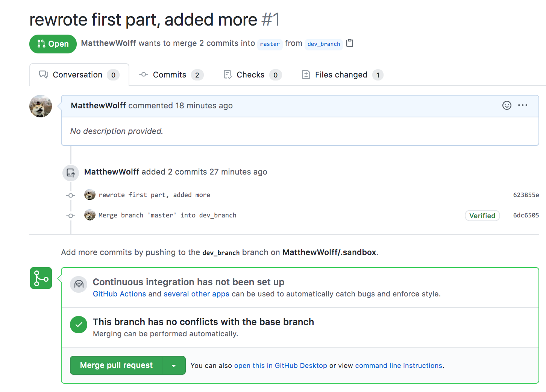This screenshot has height=392, width=546.
Task: Open the GitHub Actions link
Action: point(119,294)
